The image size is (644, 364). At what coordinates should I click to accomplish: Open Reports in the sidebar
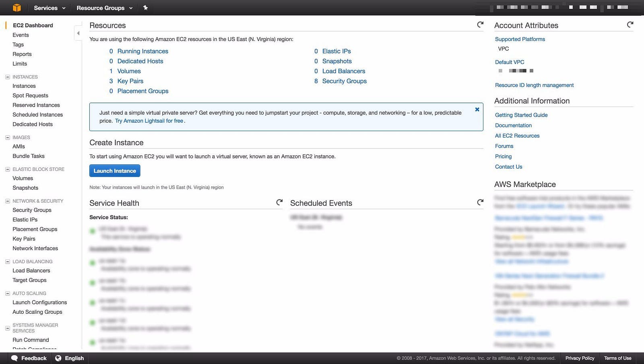[22, 54]
